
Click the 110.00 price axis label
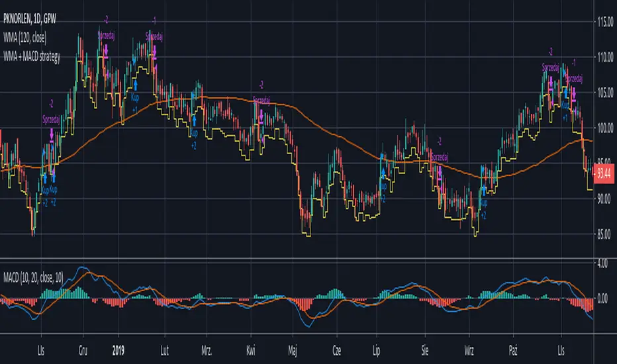605,58
